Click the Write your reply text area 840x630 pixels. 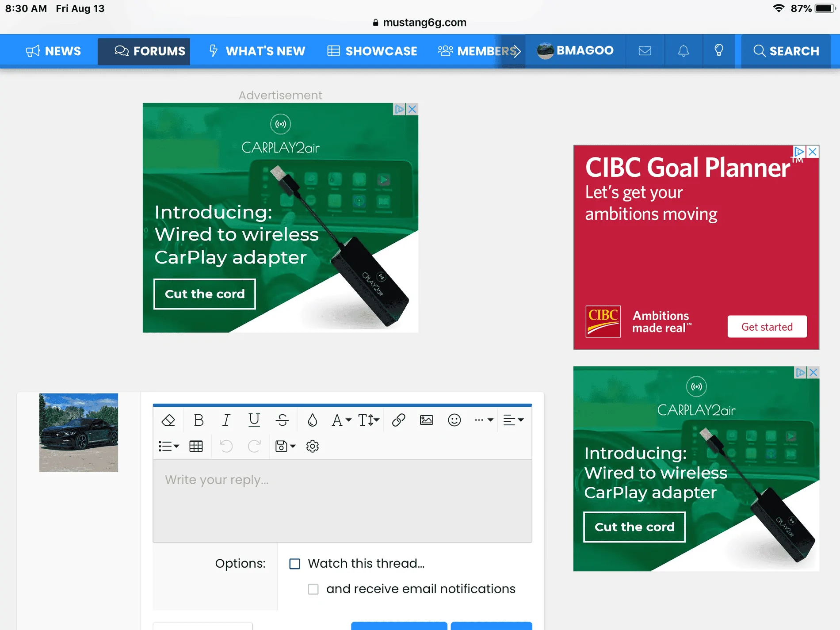click(x=342, y=501)
